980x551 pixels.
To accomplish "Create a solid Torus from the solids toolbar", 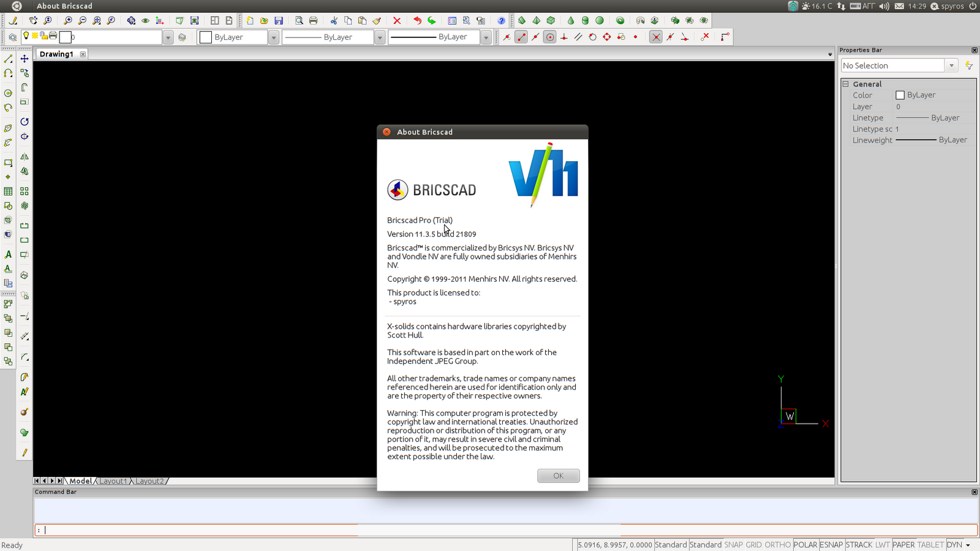I will 620,20.
